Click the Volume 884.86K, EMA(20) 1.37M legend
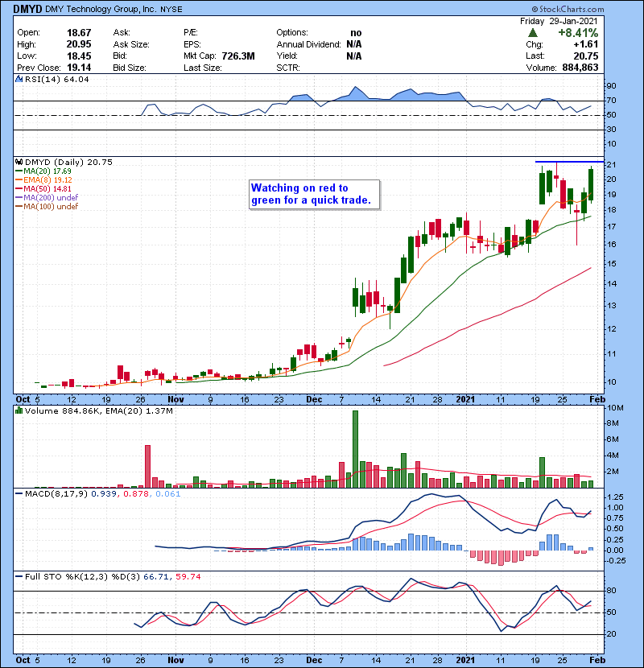The width and height of the screenshot is (644, 668). [x=99, y=411]
